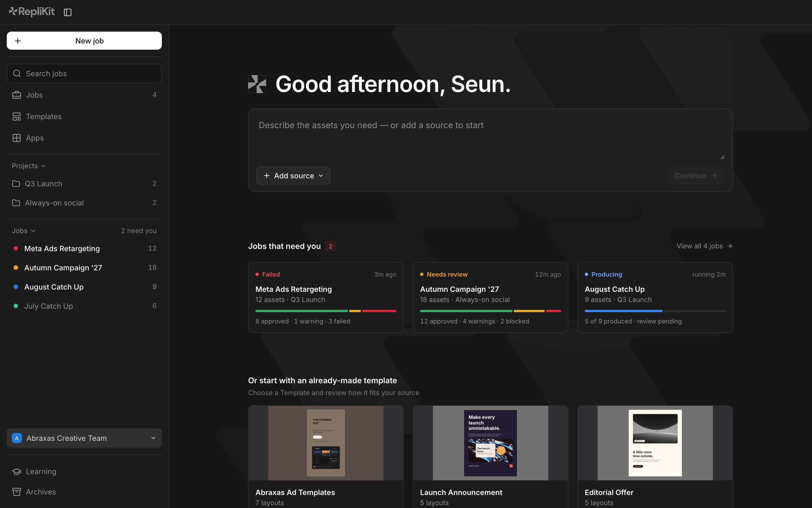Click '5 of 9 produced · review pending'
This screenshot has height=508, width=812.
click(633, 321)
